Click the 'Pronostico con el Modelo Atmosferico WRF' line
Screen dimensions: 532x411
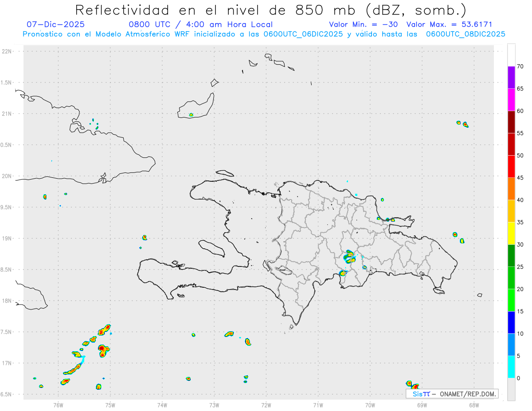pyautogui.click(x=264, y=34)
